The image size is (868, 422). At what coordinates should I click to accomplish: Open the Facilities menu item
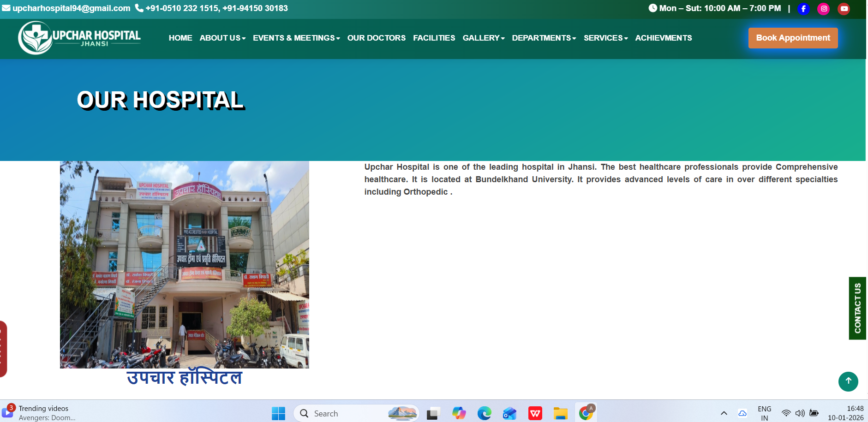(x=434, y=38)
